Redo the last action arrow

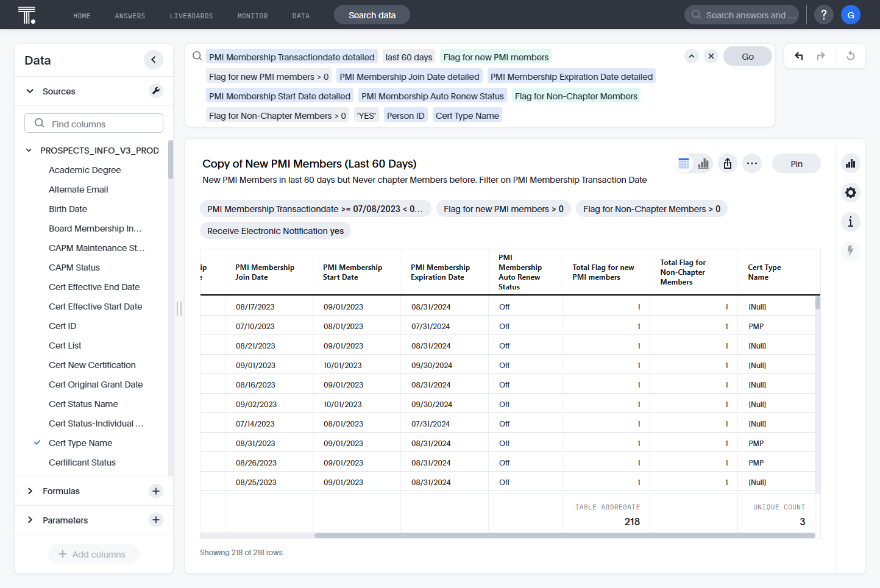click(821, 56)
